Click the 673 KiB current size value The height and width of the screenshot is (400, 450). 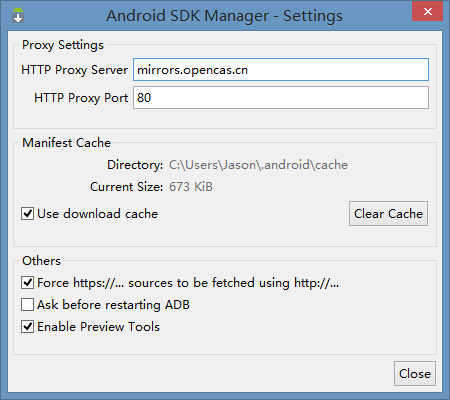191,187
